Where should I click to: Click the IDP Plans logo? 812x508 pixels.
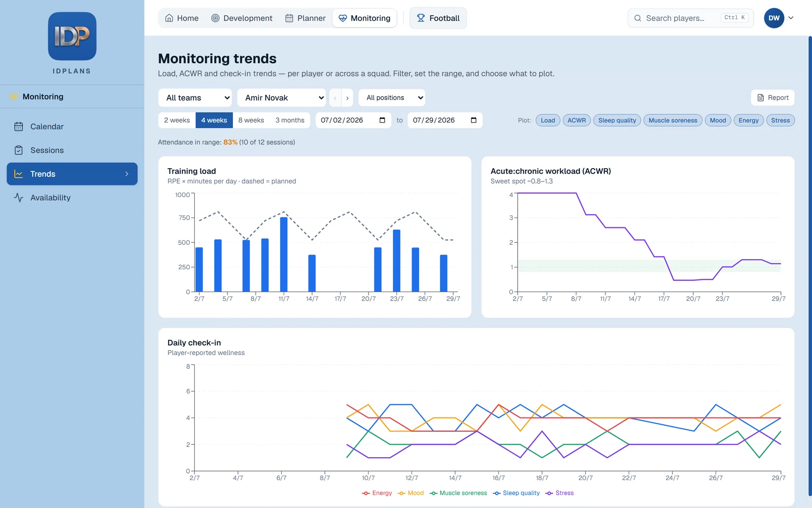pos(72,37)
